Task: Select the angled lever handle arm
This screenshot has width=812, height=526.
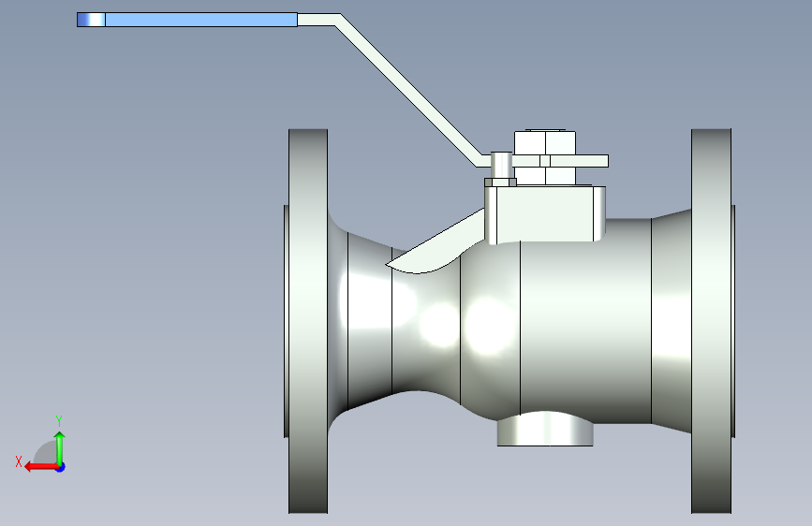Action: [x=409, y=88]
